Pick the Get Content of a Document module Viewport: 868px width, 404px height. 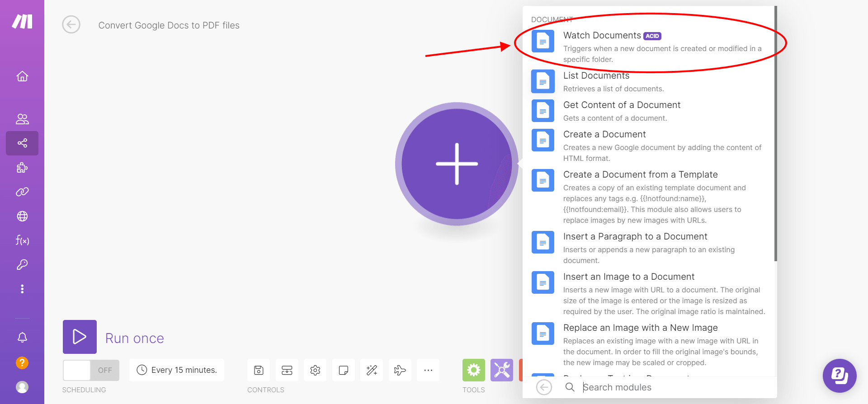[622, 105]
